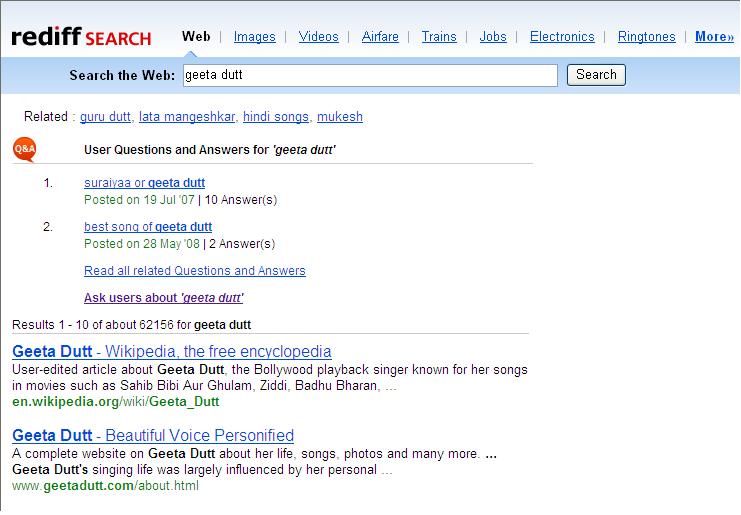
Task: Open related search 'mukesh'
Action: (x=340, y=116)
